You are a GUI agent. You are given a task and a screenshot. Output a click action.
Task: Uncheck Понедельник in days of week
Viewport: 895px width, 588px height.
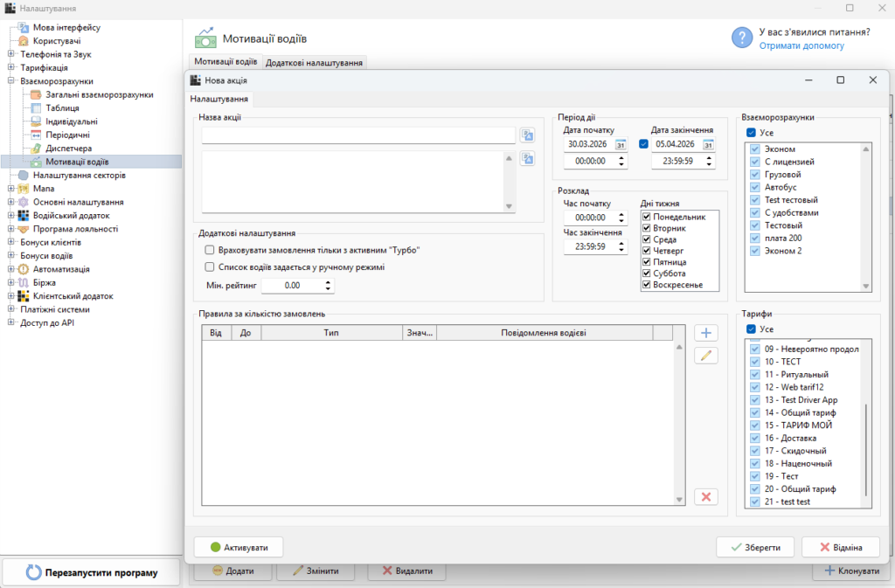(647, 217)
